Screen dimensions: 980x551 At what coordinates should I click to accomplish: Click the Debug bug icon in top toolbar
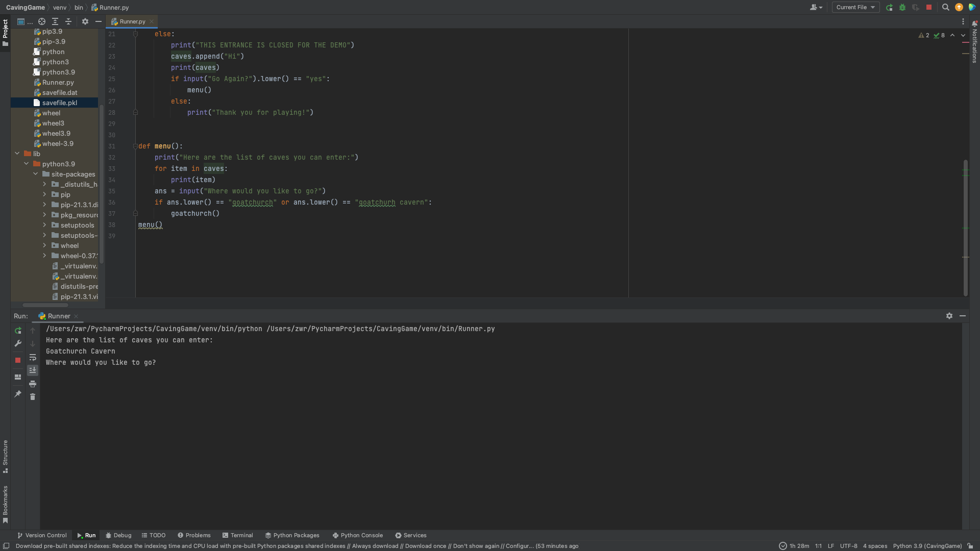pos(902,8)
